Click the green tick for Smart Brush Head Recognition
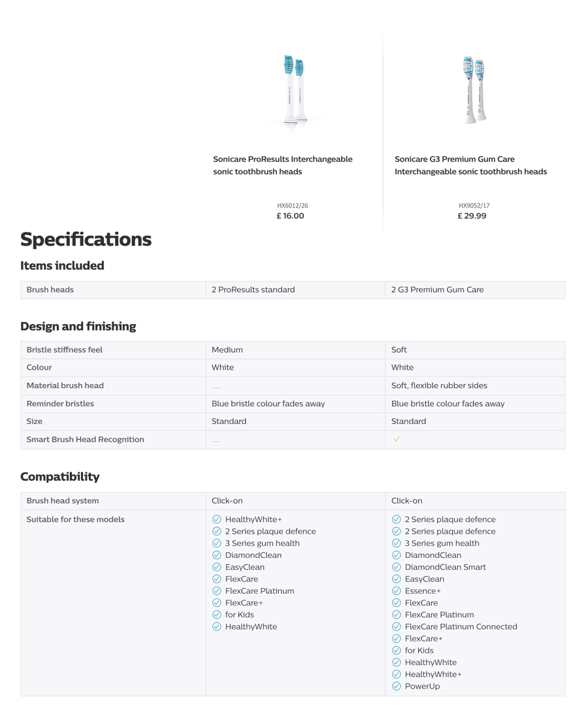Screen dimensions: 588x716 397,439
